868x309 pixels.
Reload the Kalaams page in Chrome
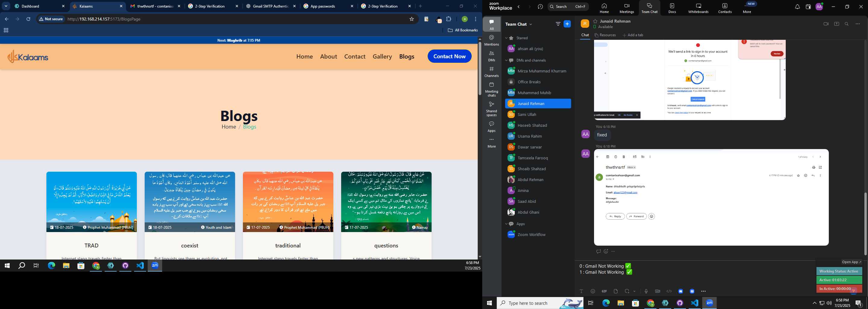pyautogui.click(x=28, y=19)
